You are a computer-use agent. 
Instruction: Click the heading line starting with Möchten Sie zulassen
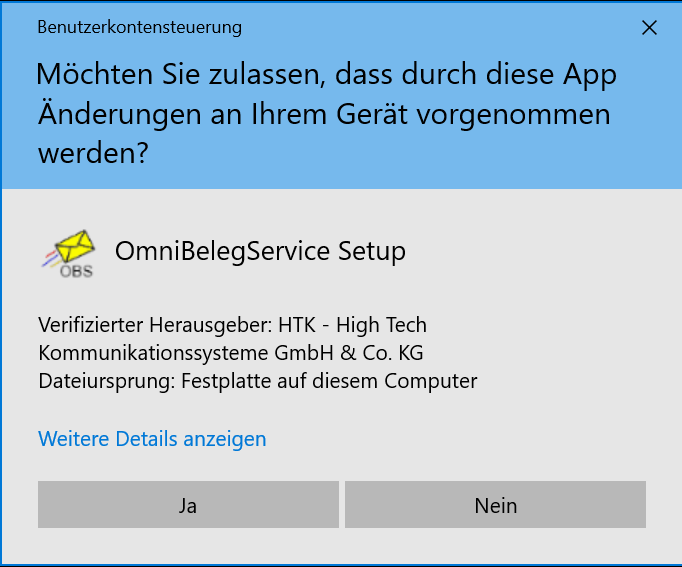(x=326, y=74)
